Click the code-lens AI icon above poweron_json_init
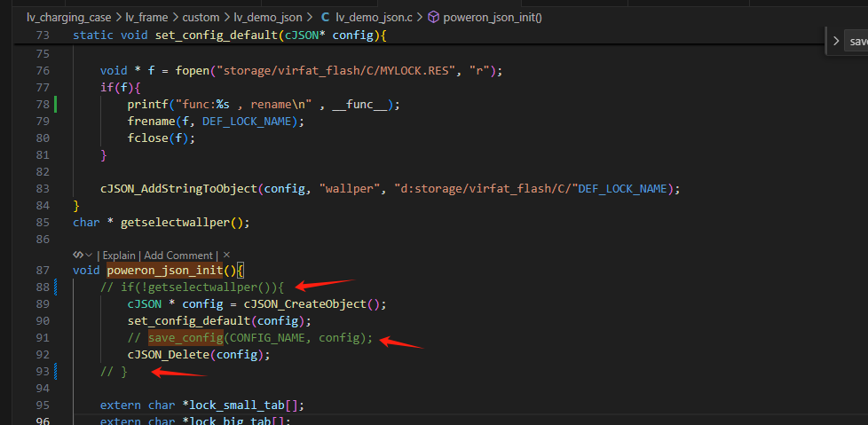The width and height of the screenshot is (868, 425). pyautogui.click(x=78, y=256)
